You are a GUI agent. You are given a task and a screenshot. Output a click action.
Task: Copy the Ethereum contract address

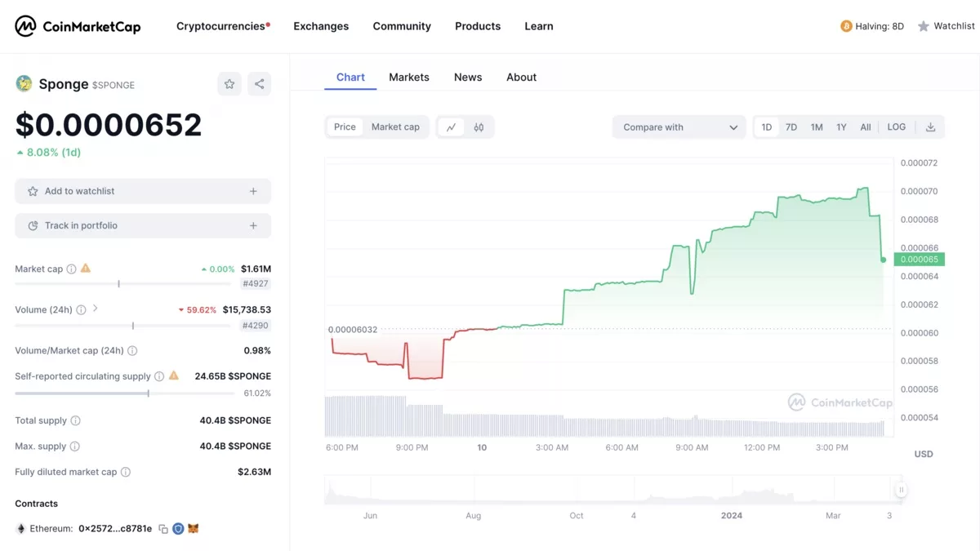(163, 529)
